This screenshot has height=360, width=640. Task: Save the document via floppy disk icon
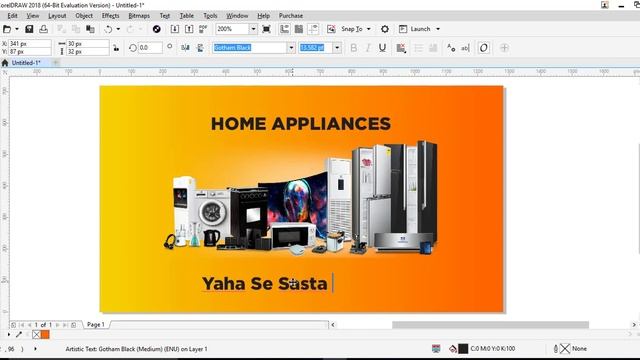pyautogui.click(x=29, y=29)
